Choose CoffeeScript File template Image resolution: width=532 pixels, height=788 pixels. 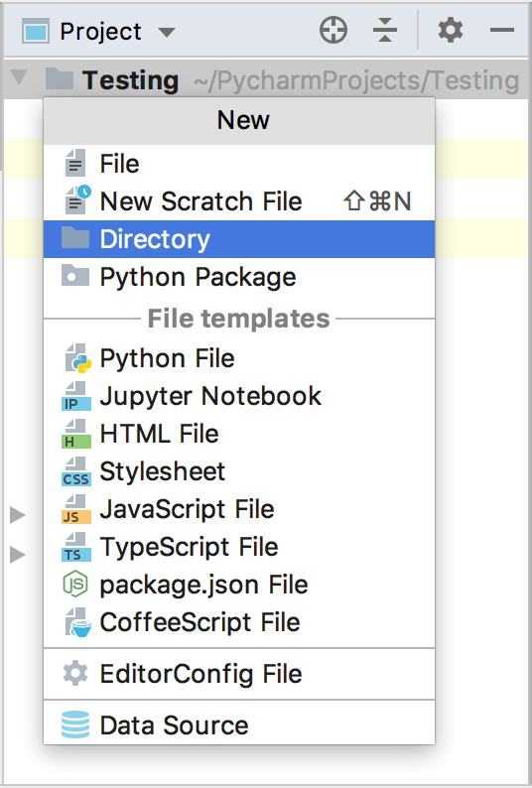point(239,622)
